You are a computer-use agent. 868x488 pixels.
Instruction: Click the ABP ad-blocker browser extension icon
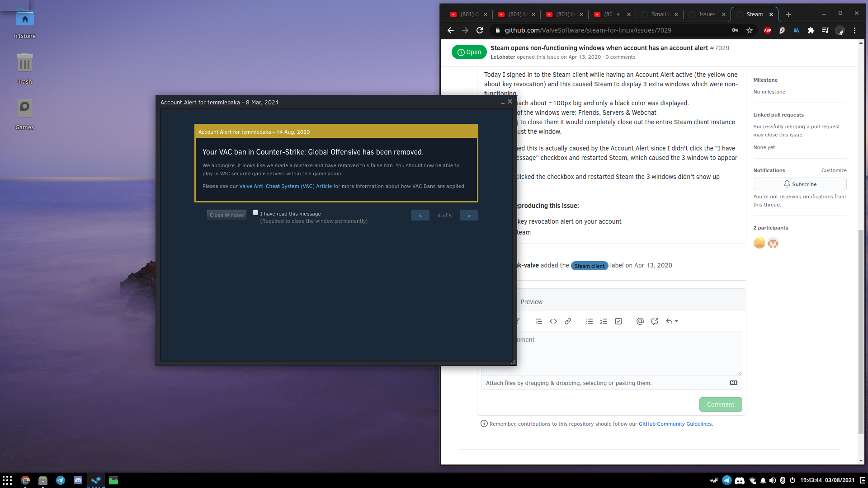pos(768,30)
